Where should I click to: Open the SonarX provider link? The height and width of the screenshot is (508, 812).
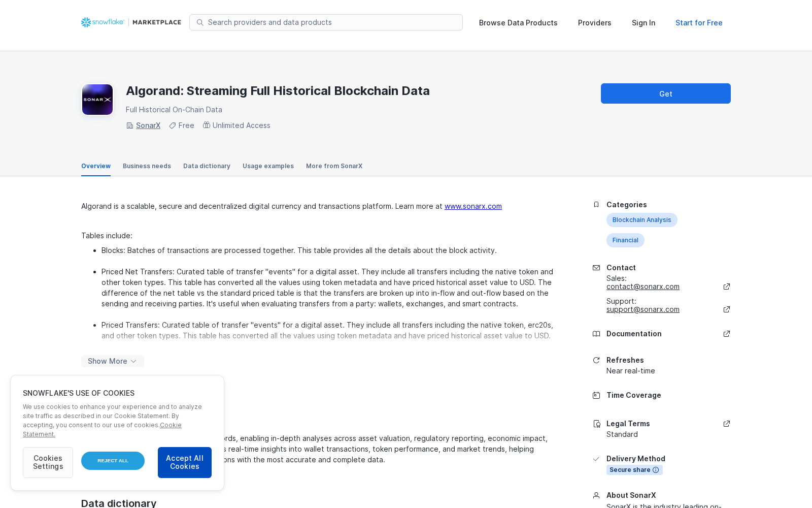click(148, 125)
